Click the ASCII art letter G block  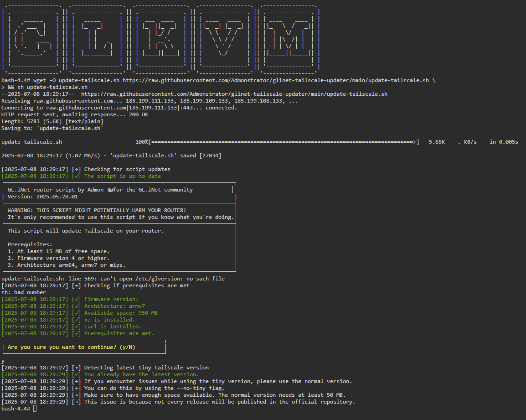pos(32,40)
